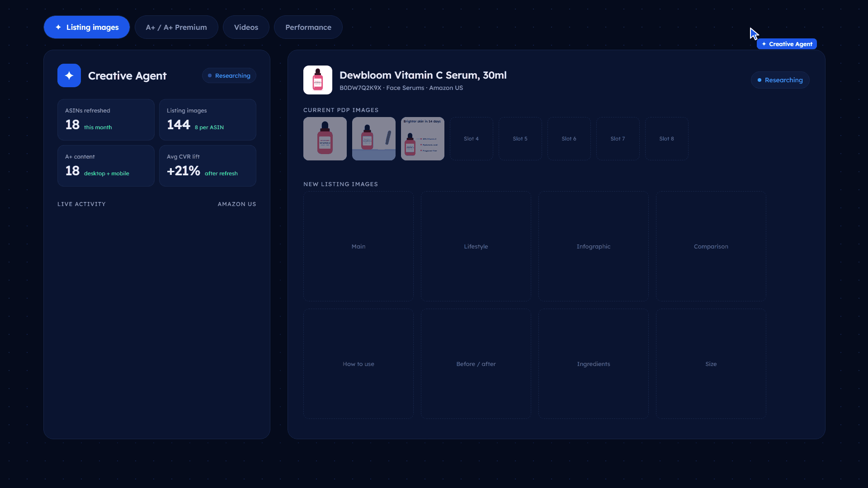Select empty Slot 5

520,139
